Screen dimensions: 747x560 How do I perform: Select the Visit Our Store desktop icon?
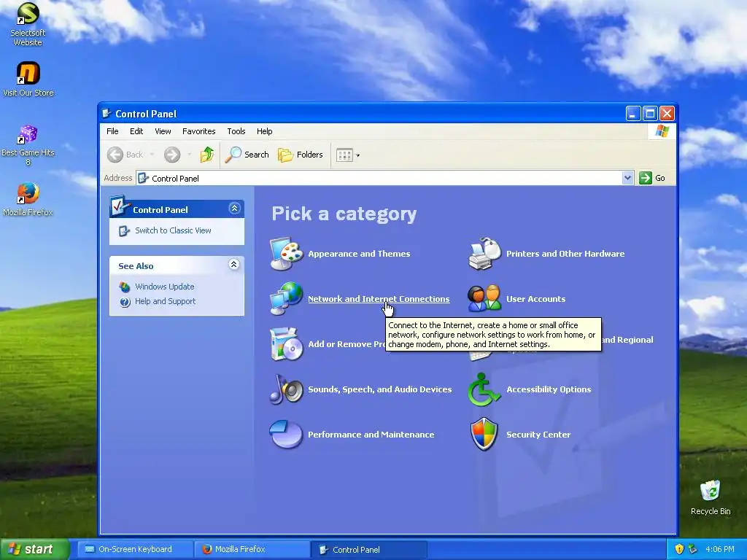tap(28, 79)
